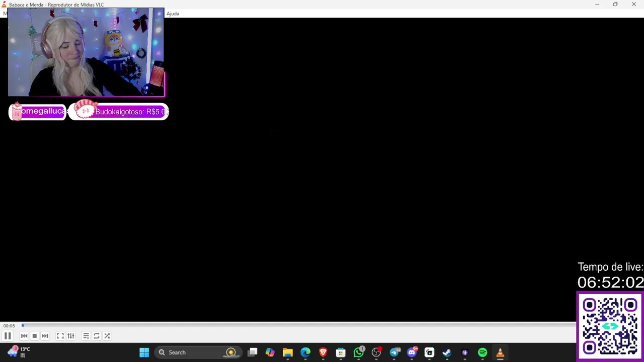Viewport: 644px width, 362px height.
Task: Click the 00:05 elapsed time label
Action: click(x=9, y=326)
